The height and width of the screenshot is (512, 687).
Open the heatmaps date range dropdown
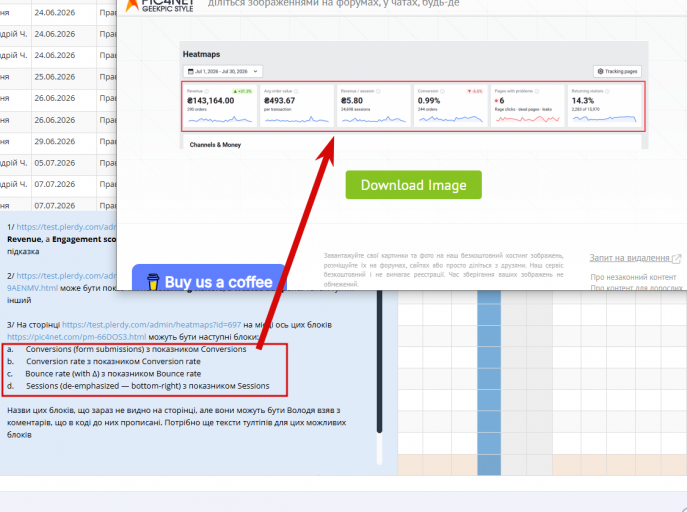tap(223, 71)
